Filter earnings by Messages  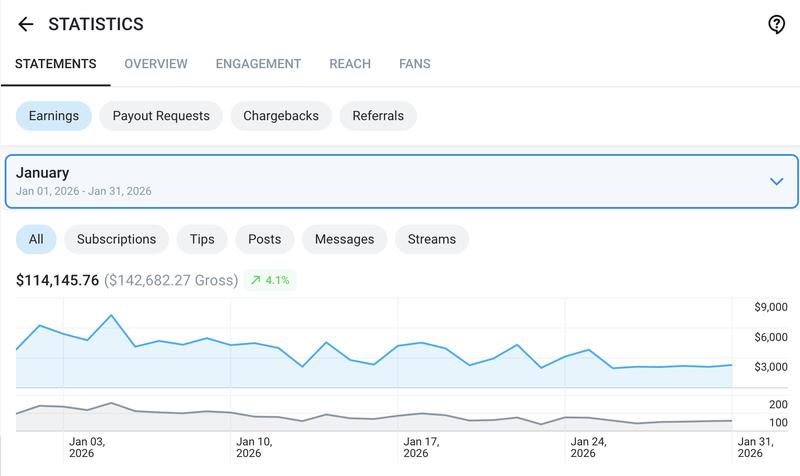(x=344, y=239)
